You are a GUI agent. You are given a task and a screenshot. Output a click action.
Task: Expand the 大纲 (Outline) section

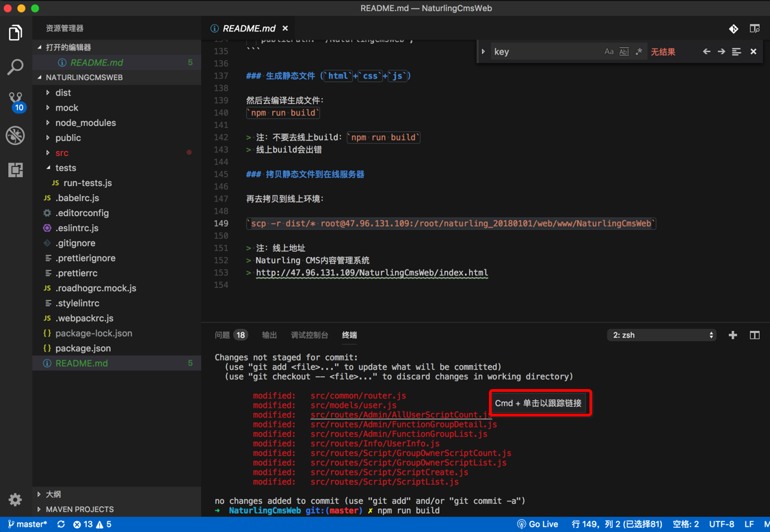(116, 494)
